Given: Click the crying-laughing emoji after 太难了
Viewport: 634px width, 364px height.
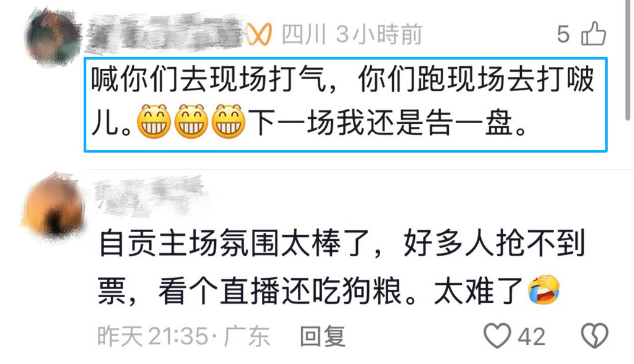Looking at the screenshot, I should (x=544, y=290).
